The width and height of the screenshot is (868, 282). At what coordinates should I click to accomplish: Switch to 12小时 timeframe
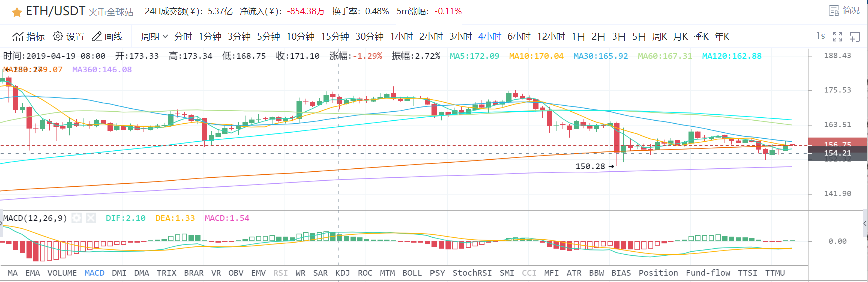point(551,37)
